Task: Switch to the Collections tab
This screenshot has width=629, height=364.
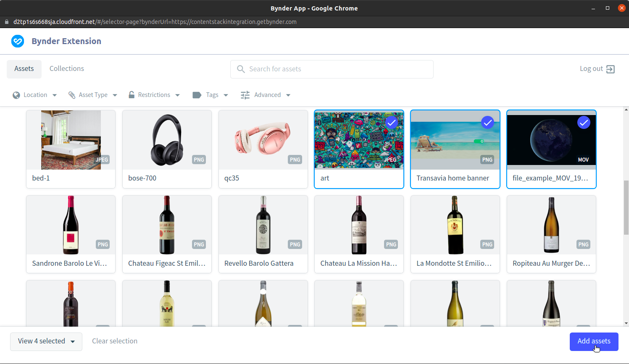Action: click(x=67, y=69)
